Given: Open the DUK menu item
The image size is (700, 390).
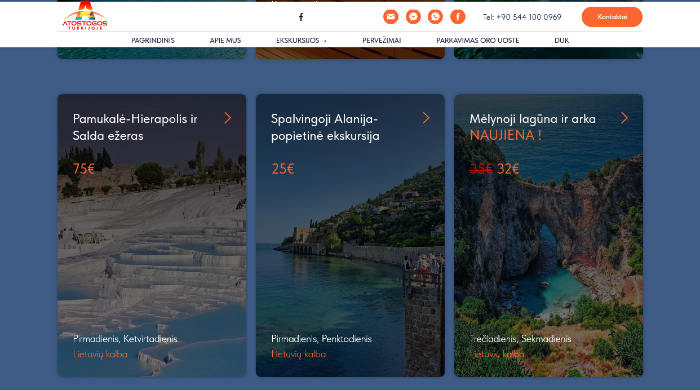Looking at the screenshot, I should 562,40.
